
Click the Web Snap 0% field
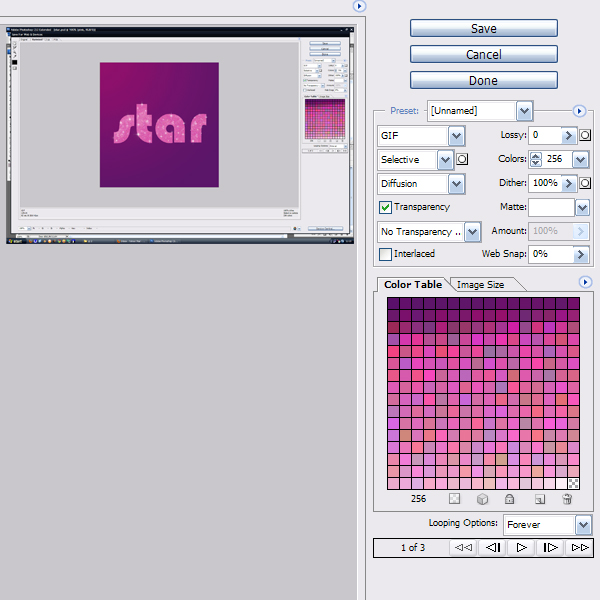(x=551, y=254)
